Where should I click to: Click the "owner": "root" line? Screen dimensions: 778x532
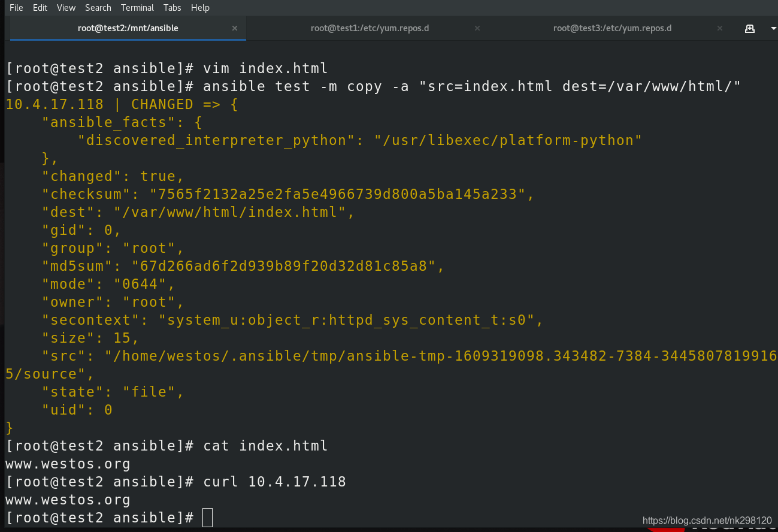[x=113, y=302]
